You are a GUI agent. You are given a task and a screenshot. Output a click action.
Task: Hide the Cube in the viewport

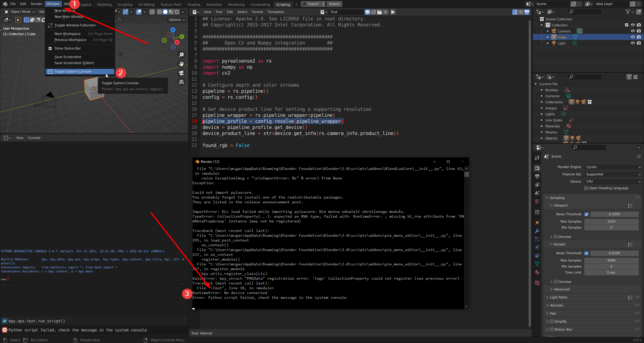[x=633, y=37]
